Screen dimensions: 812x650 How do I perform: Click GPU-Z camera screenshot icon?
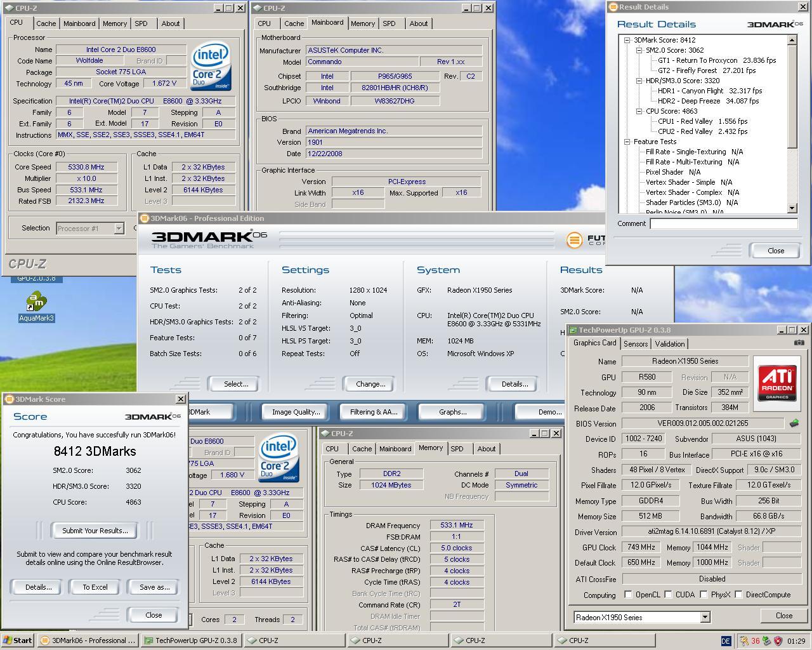point(799,343)
